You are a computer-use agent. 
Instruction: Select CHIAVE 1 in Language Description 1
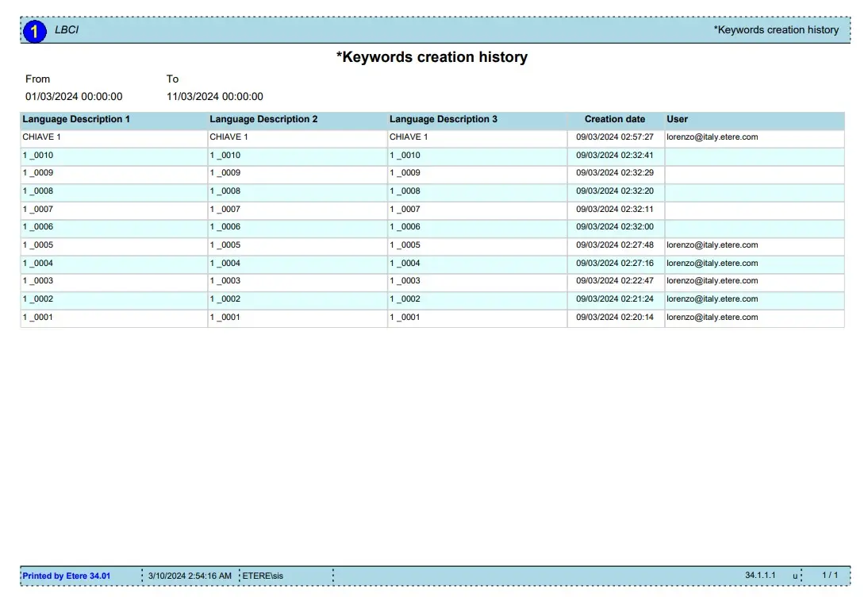[x=41, y=137]
